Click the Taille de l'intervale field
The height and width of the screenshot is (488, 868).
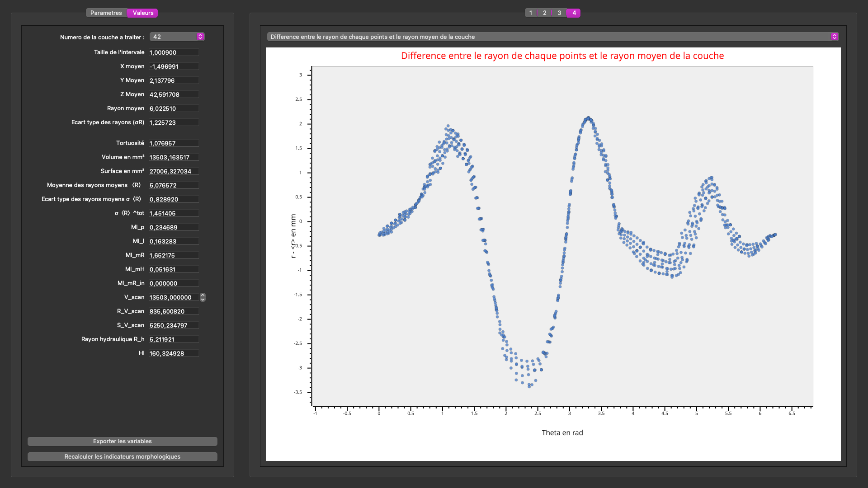coord(173,52)
